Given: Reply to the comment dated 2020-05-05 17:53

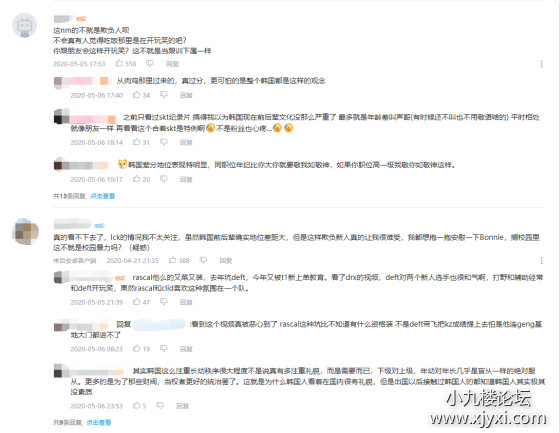Looking at the screenshot, I should click(x=172, y=64).
